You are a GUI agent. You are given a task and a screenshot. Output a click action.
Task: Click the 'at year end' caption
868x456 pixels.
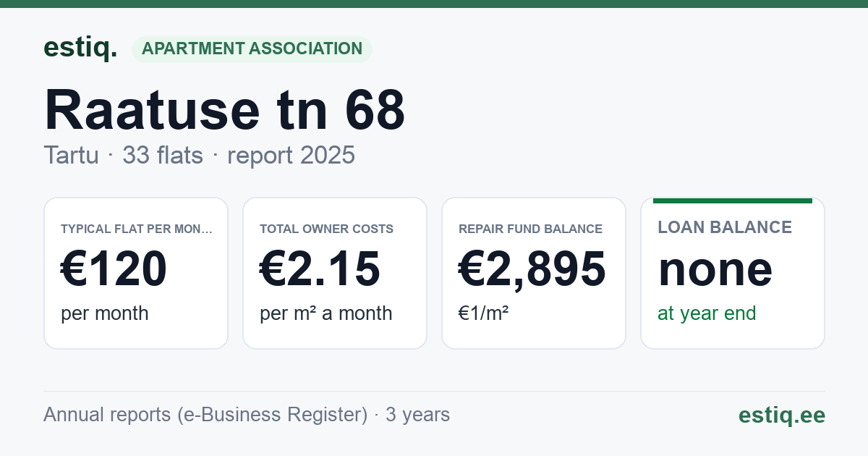click(707, 313)
